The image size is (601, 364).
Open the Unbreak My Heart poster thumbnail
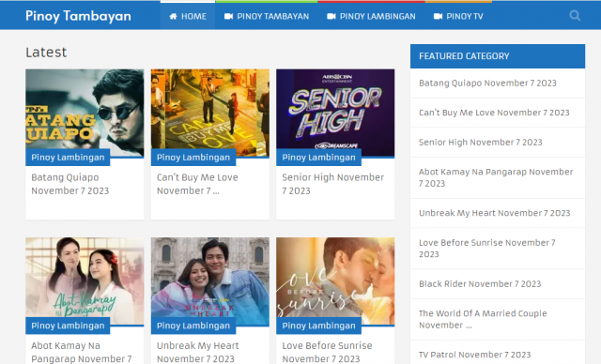[x=210, y=281]
